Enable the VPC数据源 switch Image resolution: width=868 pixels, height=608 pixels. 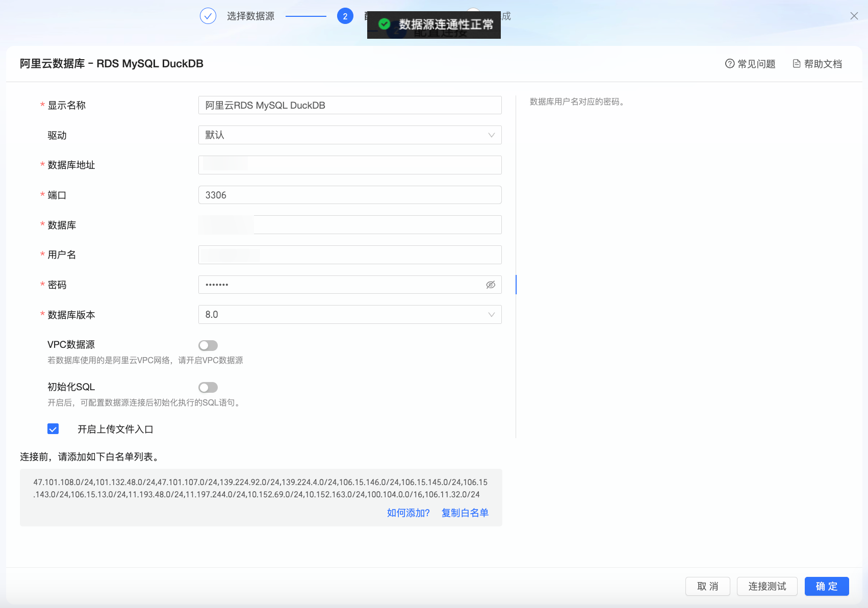click(x=208, y=345)
